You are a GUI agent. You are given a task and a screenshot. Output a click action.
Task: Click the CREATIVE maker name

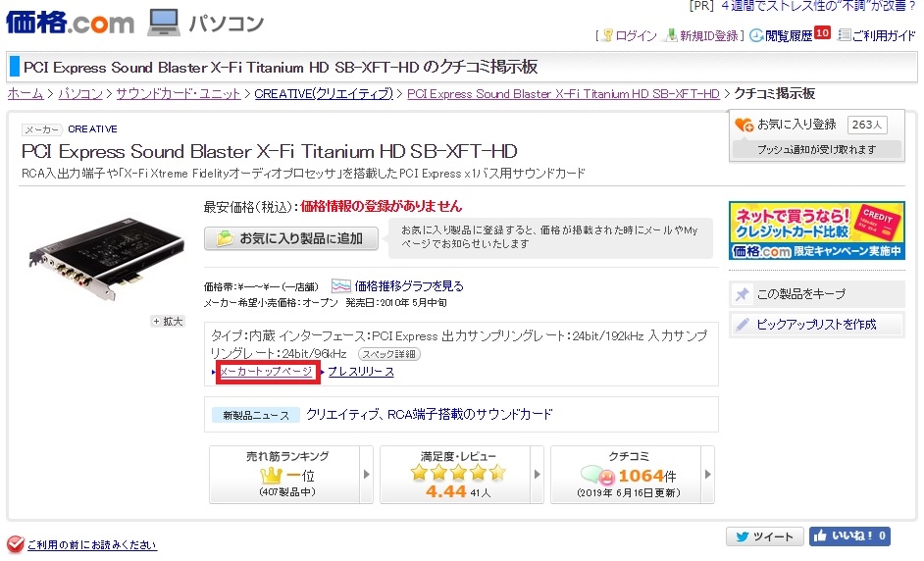pos(92,129)
